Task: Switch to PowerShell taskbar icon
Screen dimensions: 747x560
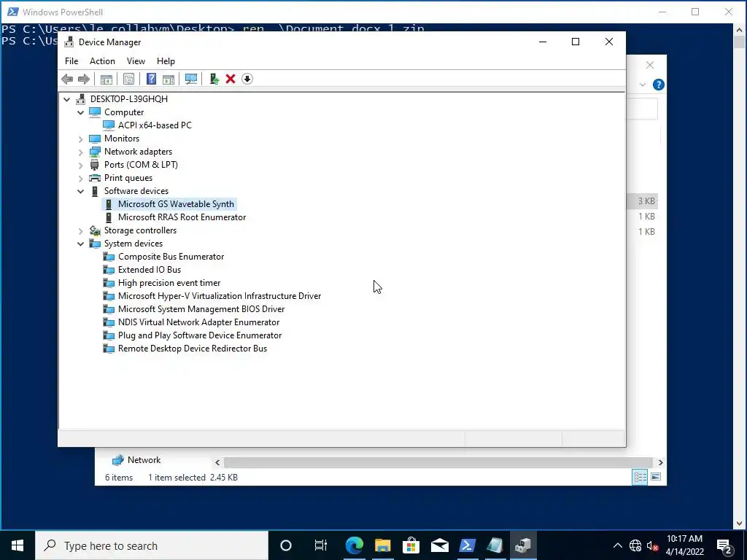Action: tap(468, 545)
